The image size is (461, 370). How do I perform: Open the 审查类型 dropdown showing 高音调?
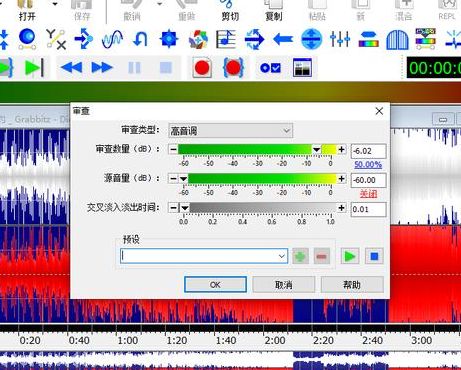[231, 131]
